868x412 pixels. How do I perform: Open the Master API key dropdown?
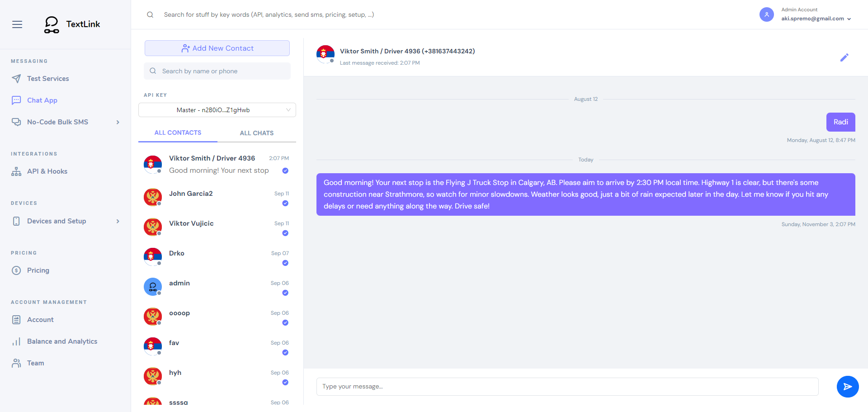[217, 110]
